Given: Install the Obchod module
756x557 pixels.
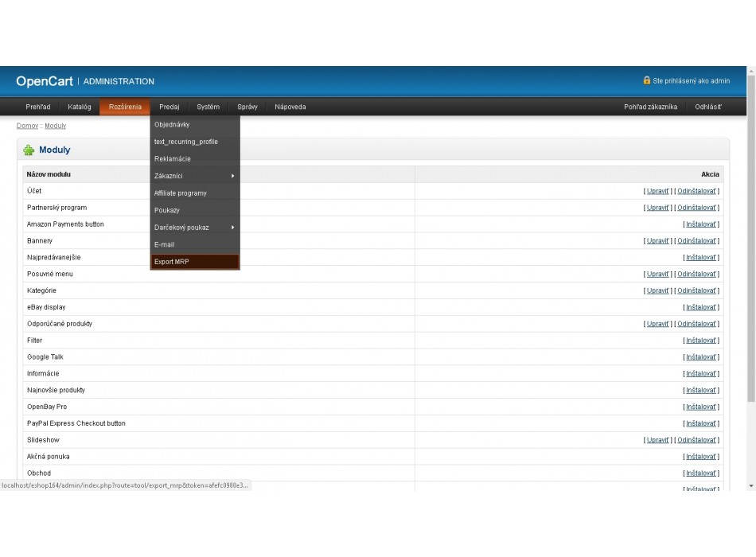Looking at the screenshot, I should [701, 473].
